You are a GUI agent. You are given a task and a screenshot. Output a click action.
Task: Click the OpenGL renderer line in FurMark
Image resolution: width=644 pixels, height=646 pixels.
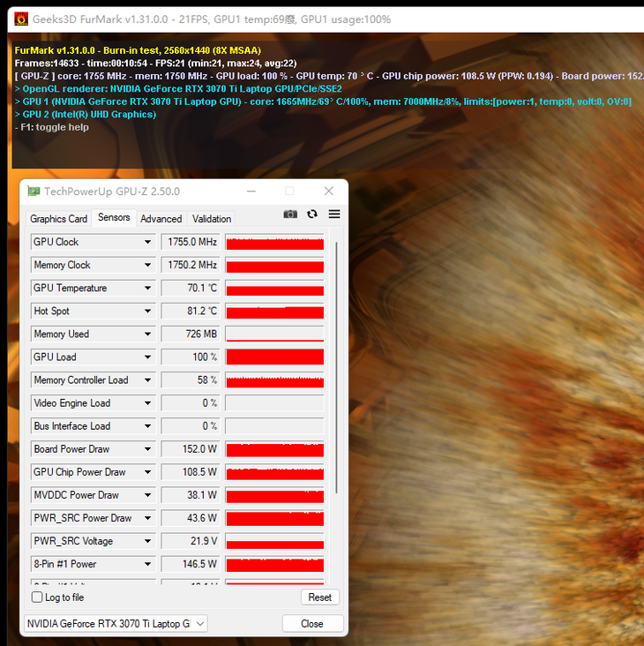pyautogui.click(x=178, y=89)
